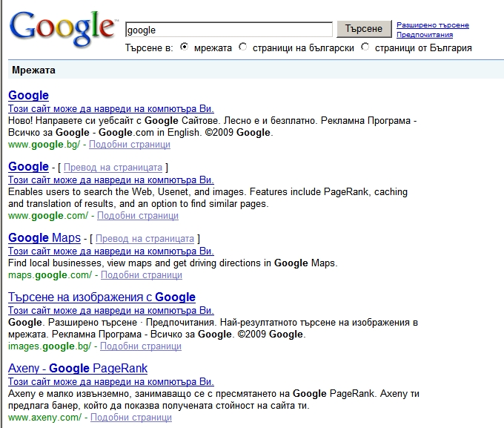Screen dimensions: 504x428
Task: Click 'Подобни страници' next to www.axeny.com
Action: click(x=130, y=418)
